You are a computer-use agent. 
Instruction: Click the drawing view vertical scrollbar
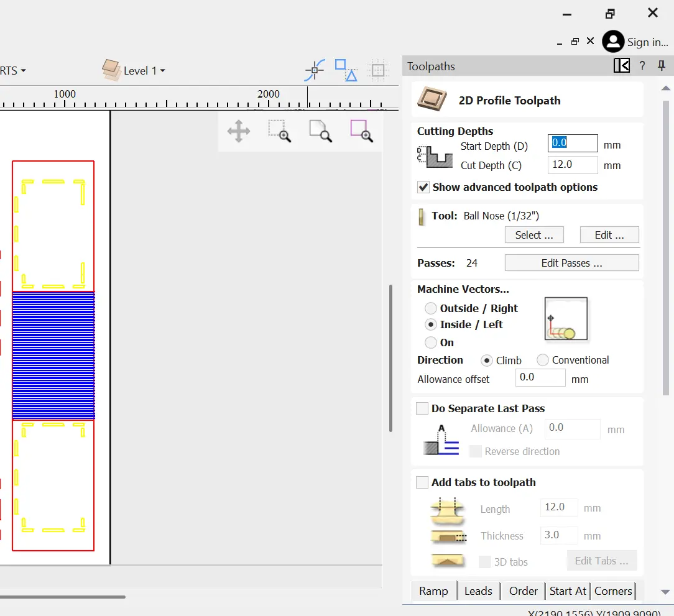coord(390,358)
